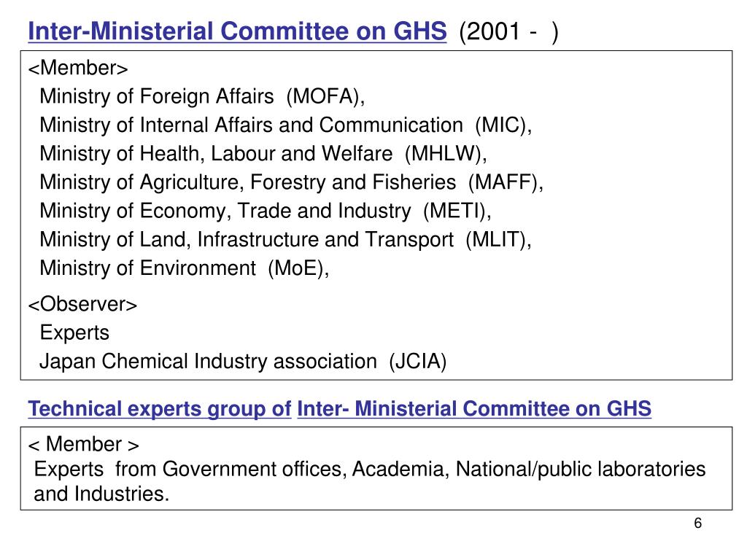
Task: Click the <Observer> label
Action: (x=82, y=304)
